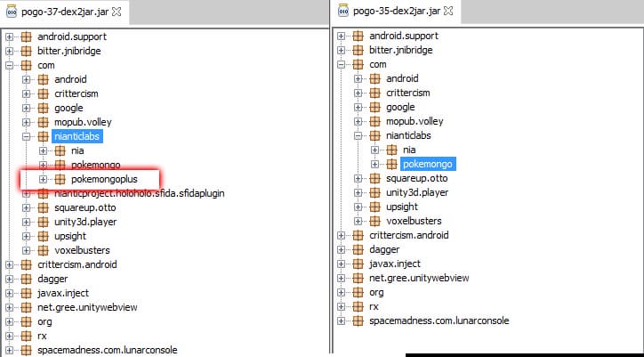
Task: Click nianticlabs package icon in pogo-37
Action: [43, 136]
